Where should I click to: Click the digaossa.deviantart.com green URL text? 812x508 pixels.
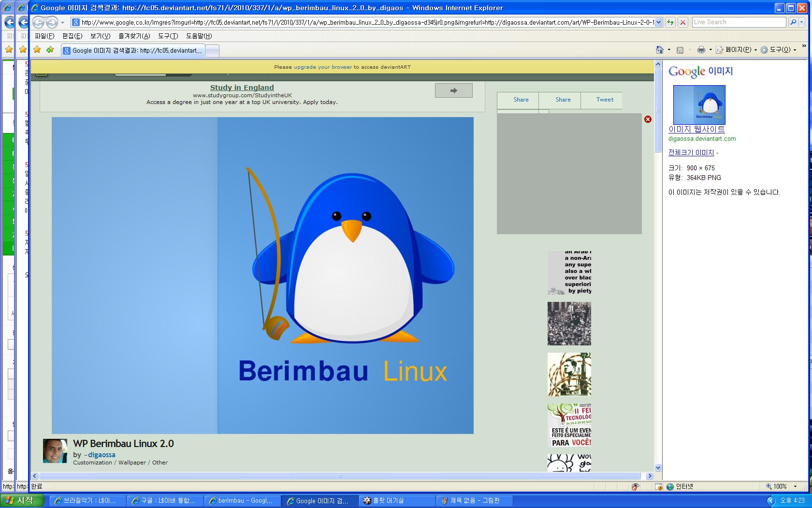[x=702, y=139]
